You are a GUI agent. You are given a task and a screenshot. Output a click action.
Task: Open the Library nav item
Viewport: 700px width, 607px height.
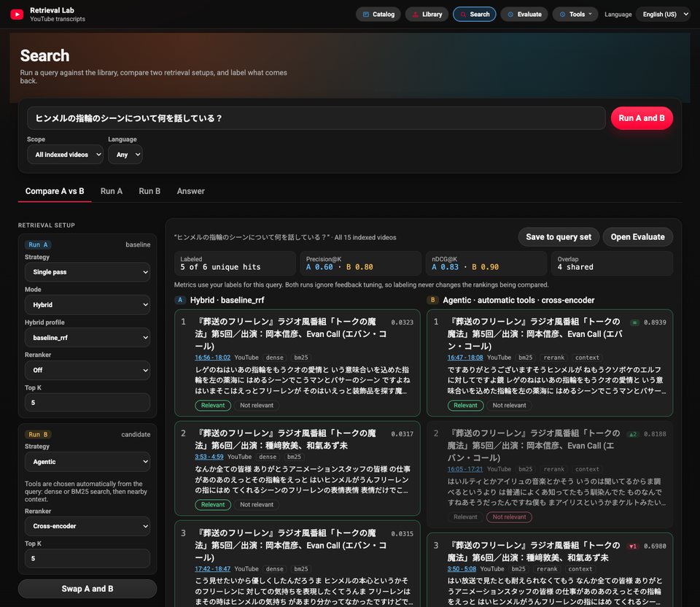click(427, 15)
